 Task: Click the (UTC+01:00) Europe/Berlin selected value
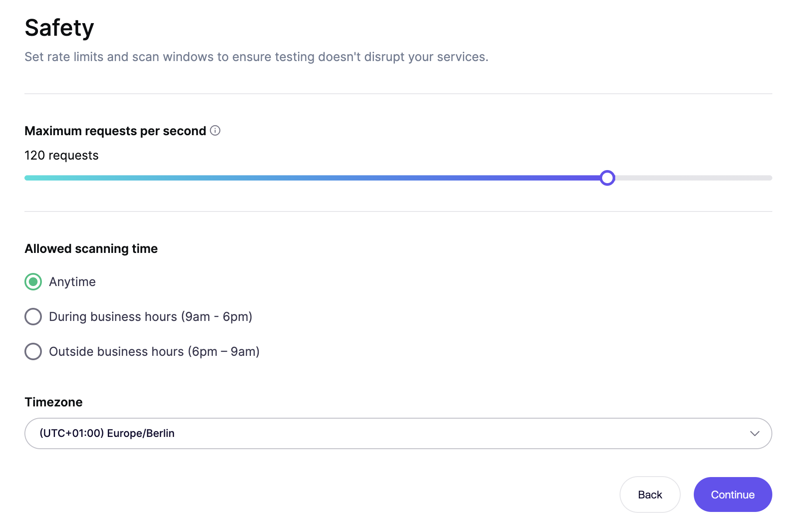pos(107,433)
